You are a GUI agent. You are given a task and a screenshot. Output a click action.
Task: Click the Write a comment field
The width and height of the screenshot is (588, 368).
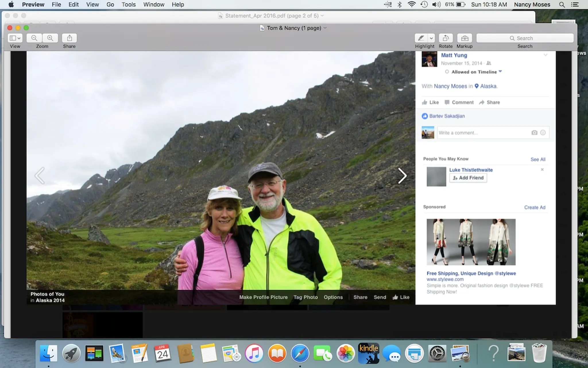pos(493,133)
